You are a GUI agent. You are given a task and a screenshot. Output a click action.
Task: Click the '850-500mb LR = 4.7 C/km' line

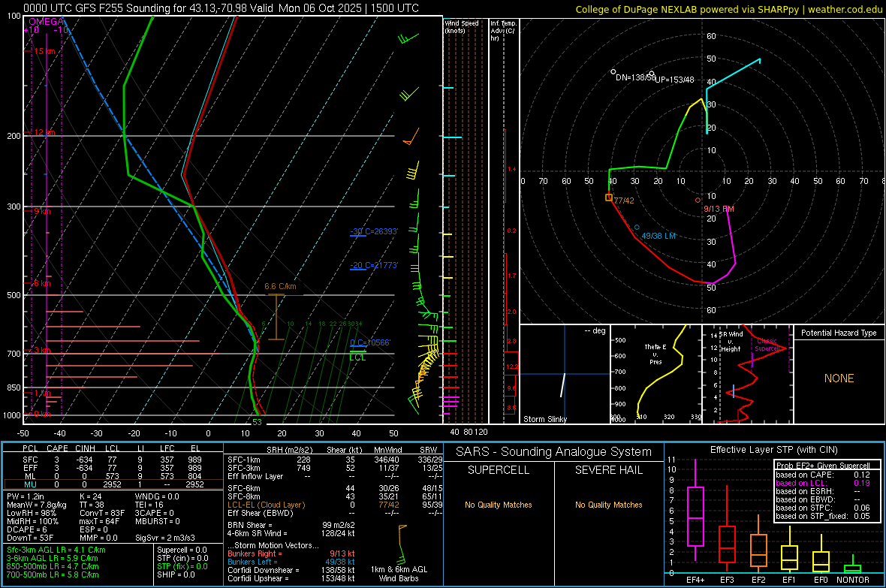click(x=53, y=566)
